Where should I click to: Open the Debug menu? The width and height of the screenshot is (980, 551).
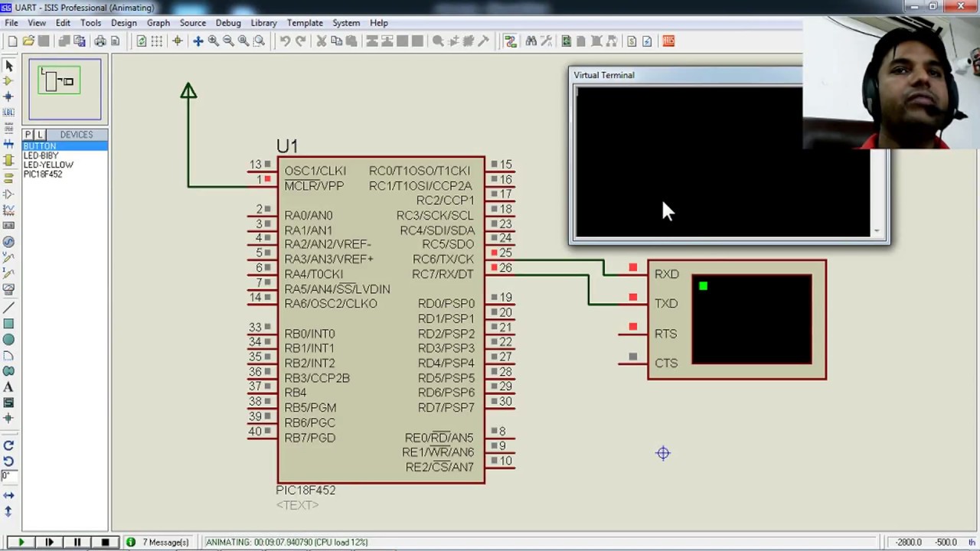[x=228, y=23]
